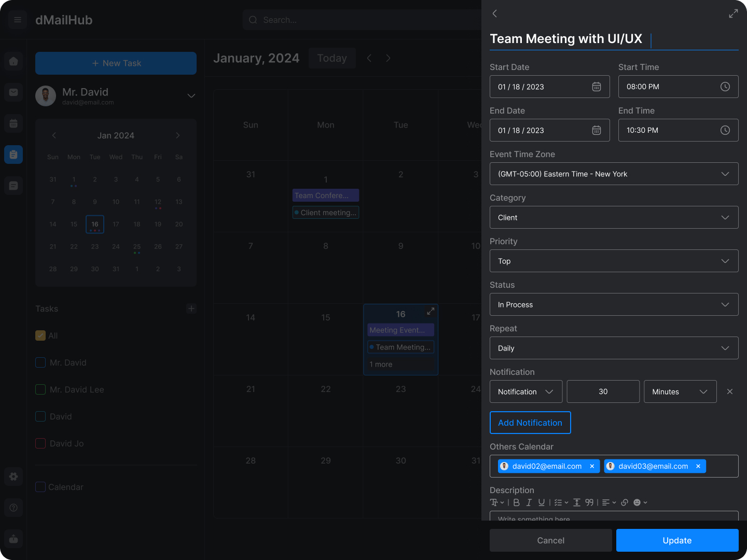Go back using the panel's left arrow

[x=495, y=13]
